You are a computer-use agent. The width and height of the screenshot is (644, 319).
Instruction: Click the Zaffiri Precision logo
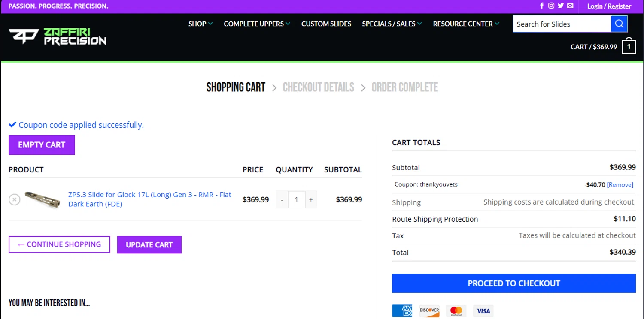[58, 37]
